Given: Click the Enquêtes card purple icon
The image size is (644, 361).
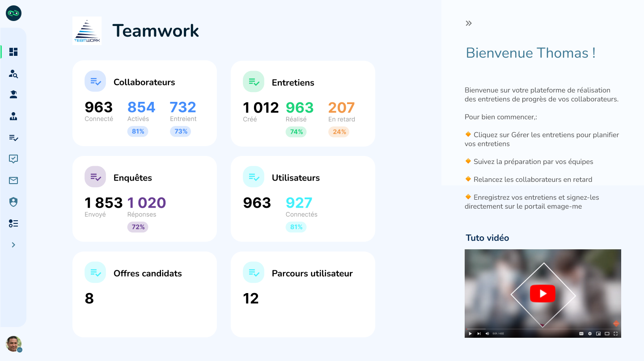Looking at the screenshot, I should point(95,177).
